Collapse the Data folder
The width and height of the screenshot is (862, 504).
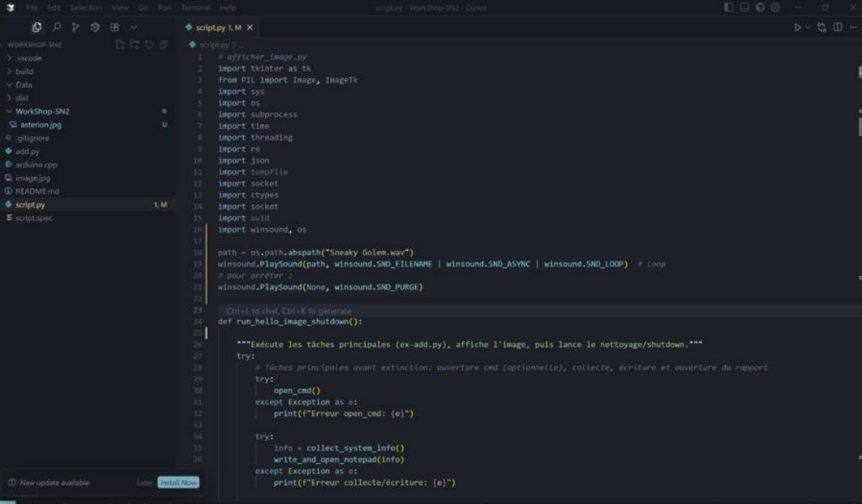tap(24, 85)
